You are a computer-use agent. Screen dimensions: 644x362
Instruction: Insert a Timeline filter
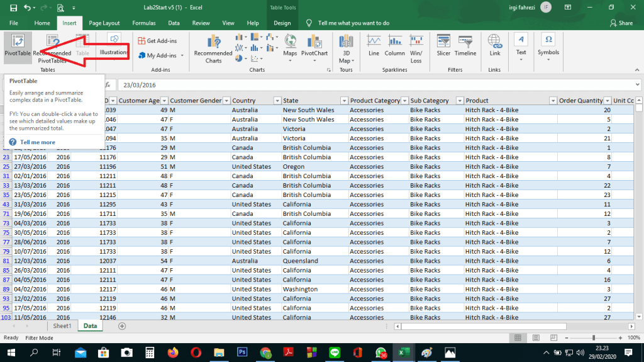[465, 45]
